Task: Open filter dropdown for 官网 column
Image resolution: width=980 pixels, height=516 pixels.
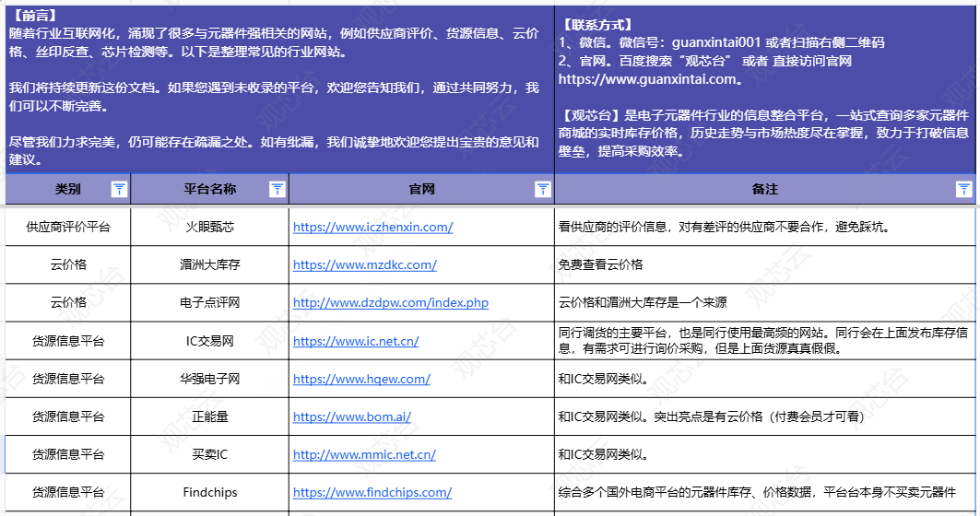Action: pyautogui.click(x=543, y=189)
